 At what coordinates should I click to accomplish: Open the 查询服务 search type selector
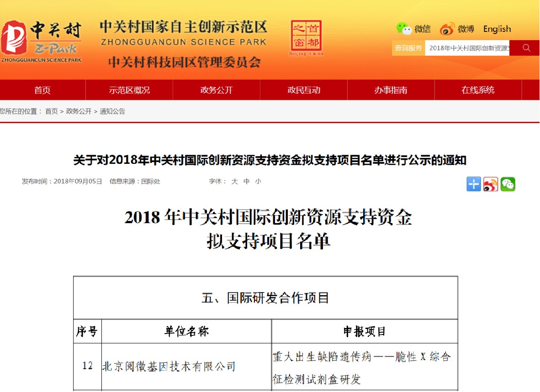tap(408, 48)
